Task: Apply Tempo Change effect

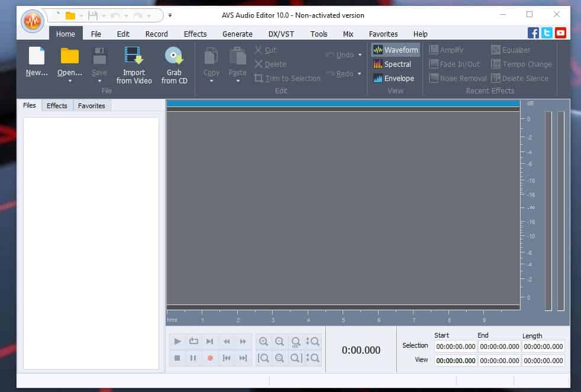Action: pyautogui.click(x=522, y=64)
